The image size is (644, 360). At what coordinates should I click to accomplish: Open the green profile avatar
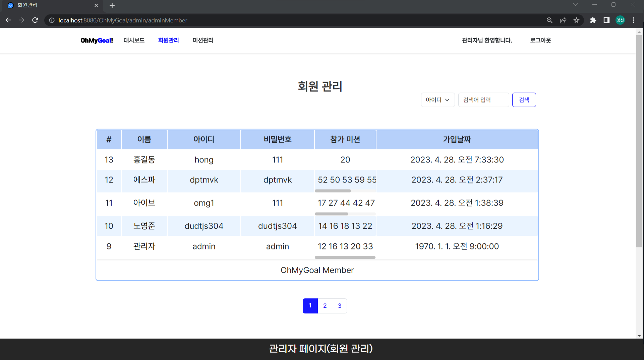click(620, 20)
